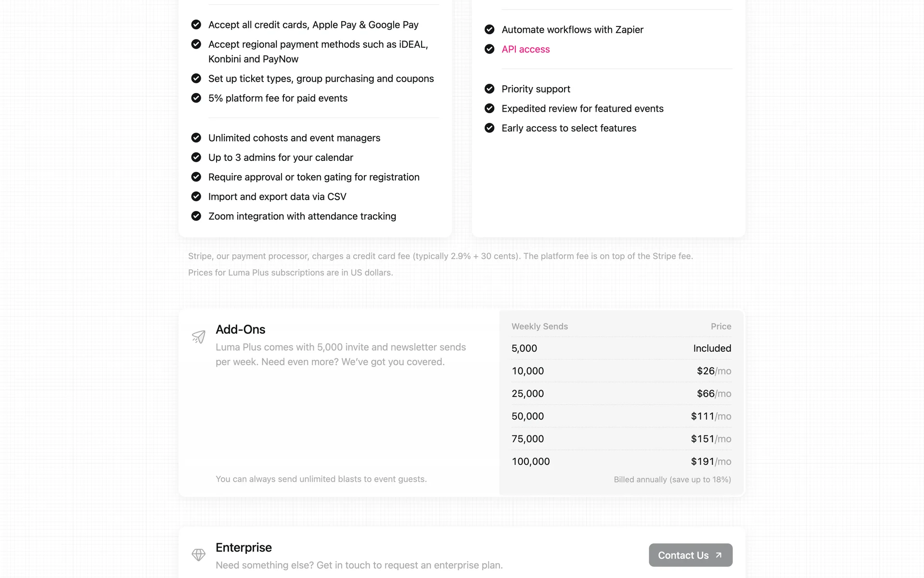The height and width of the screenshot is (578, 924).
Task: Click the arrow icon in Contact Us
Action: click(719, 555)
